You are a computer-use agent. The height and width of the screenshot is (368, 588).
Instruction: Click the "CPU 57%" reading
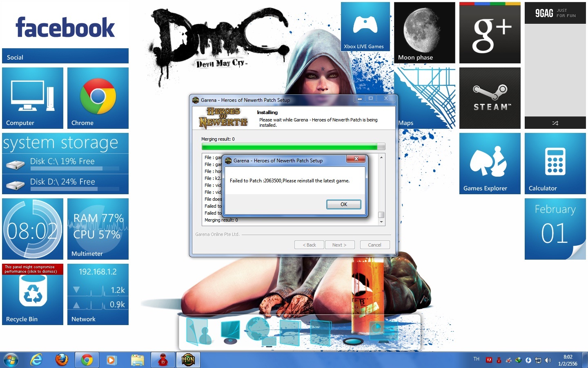point(97,234)
